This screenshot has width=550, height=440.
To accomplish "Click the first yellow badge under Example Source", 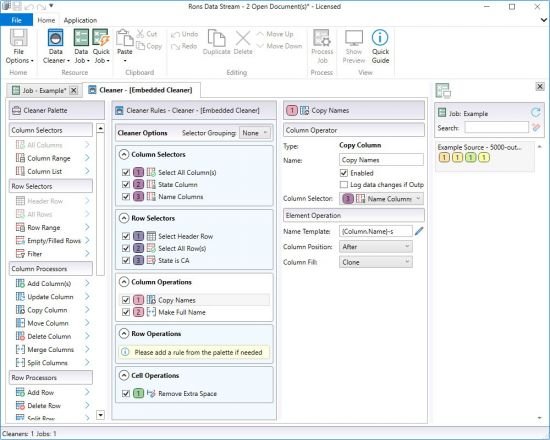I will pyautogui.click(x=444, y=157).
